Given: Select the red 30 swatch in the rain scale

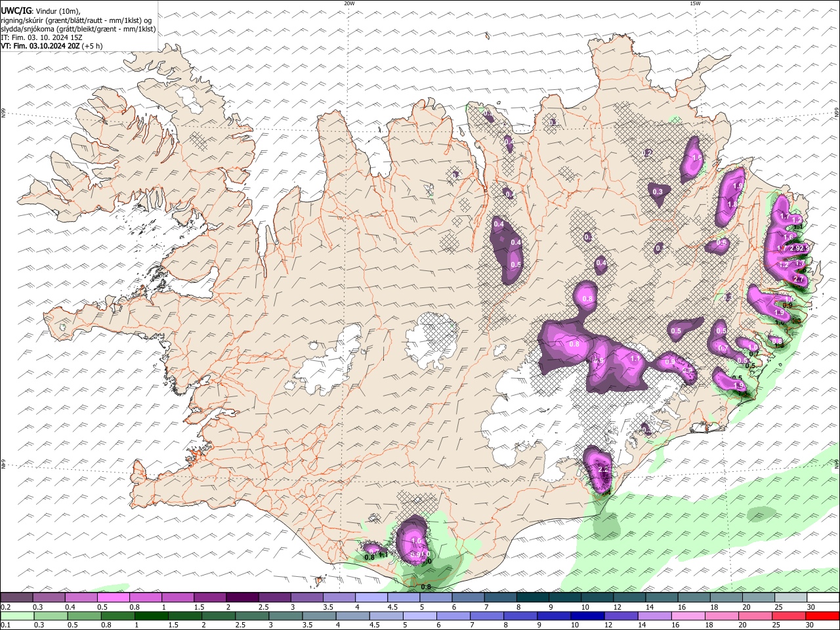Looking at the screenshot, I should (x=822, y=616).
